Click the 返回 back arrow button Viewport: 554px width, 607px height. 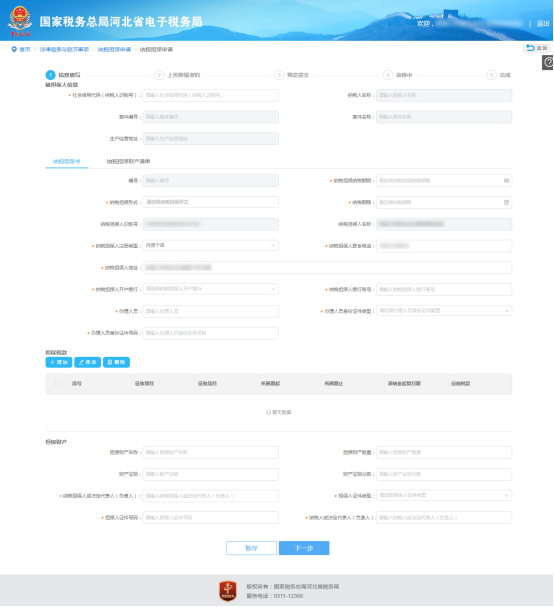pyautogui.click(x=537, y=48)
